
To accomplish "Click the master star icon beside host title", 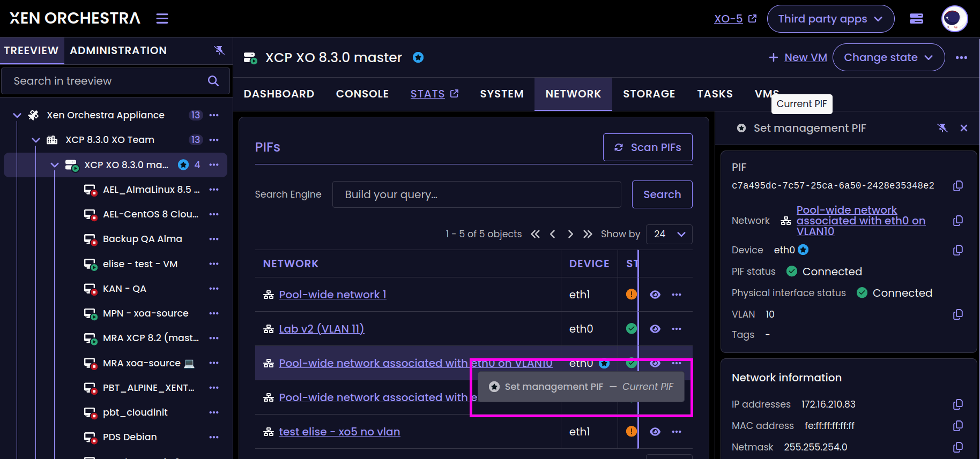I will click(x=418, y=57).
